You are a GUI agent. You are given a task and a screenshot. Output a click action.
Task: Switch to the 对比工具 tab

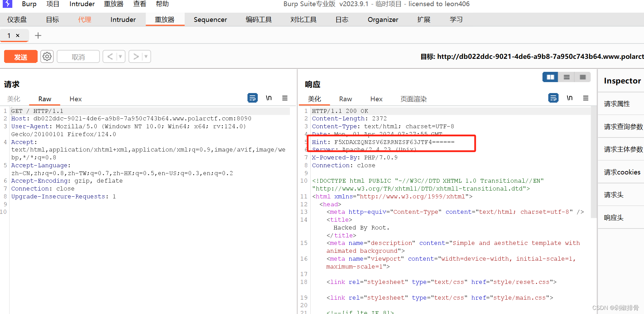click(304, 19)
